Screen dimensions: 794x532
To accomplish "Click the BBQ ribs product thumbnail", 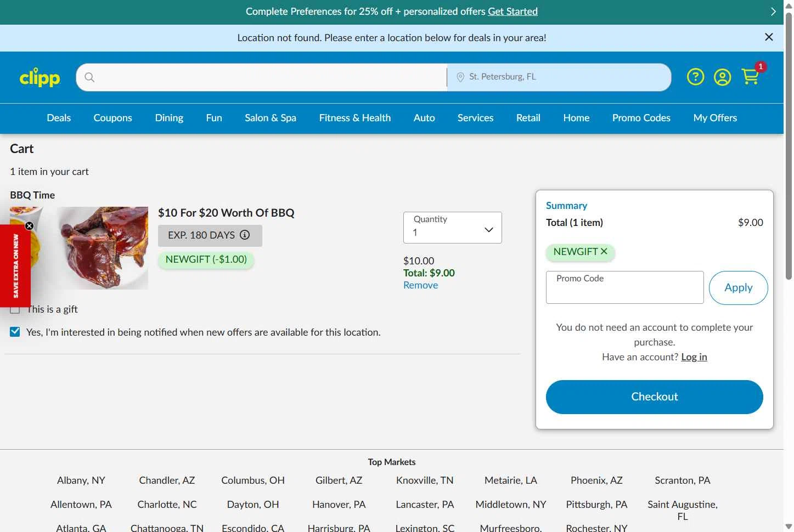I will (79, 248).
